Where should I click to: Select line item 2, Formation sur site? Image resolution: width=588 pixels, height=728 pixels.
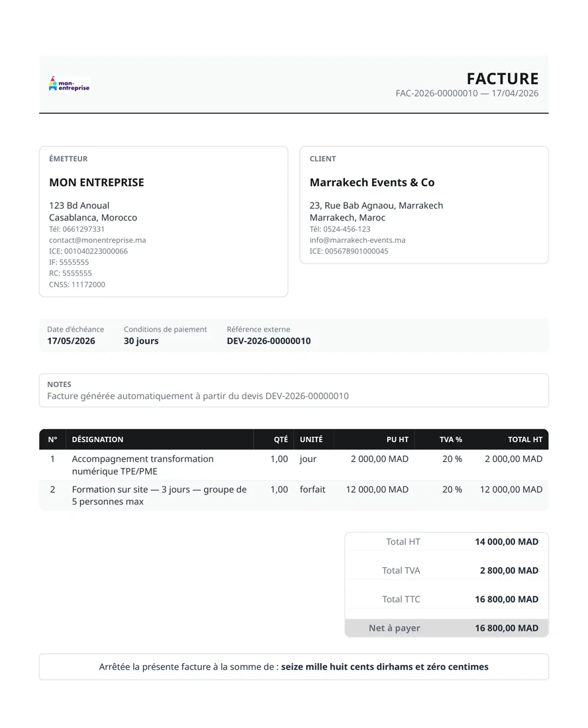click(159, 495)
